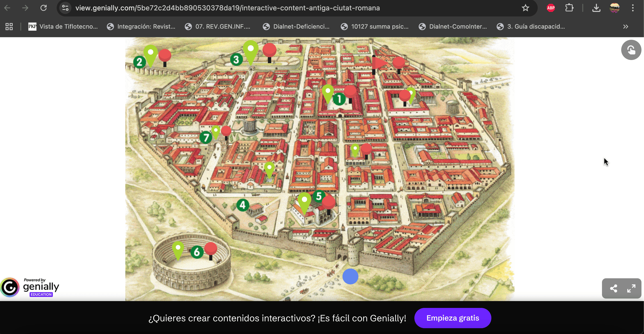
Task: Open the browser downloads icon
Action: tap(596, 8)
